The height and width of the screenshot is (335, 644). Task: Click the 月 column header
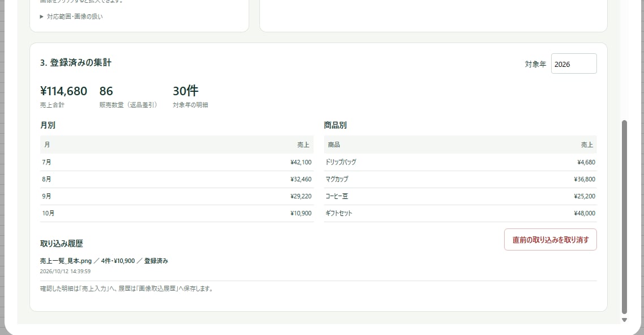47,145
